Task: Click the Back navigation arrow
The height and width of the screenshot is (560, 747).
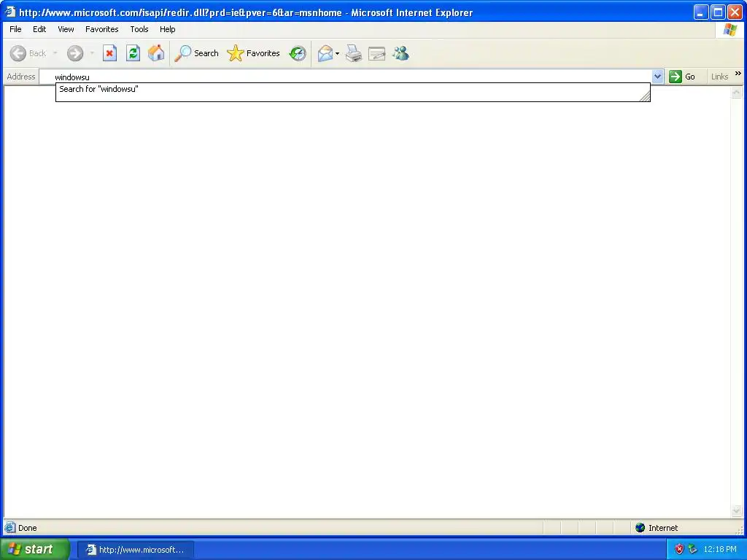Action: [x=18, y=53]
